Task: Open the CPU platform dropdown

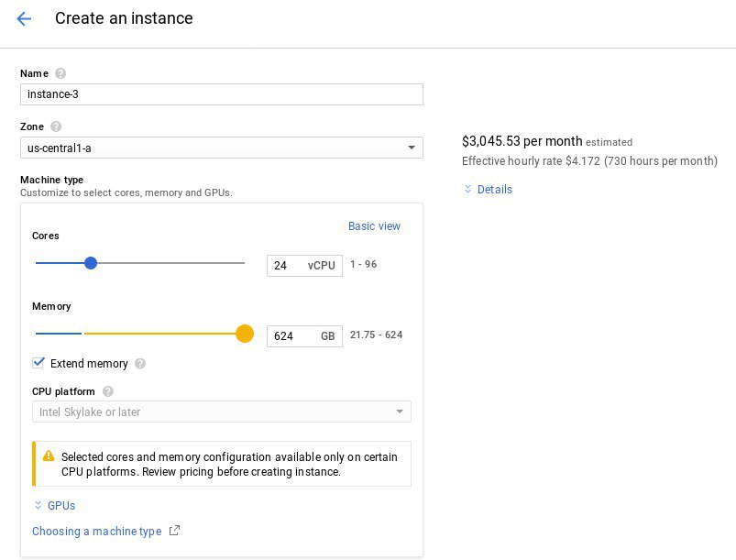Action: pyautogui.click(x=222, y=412)
